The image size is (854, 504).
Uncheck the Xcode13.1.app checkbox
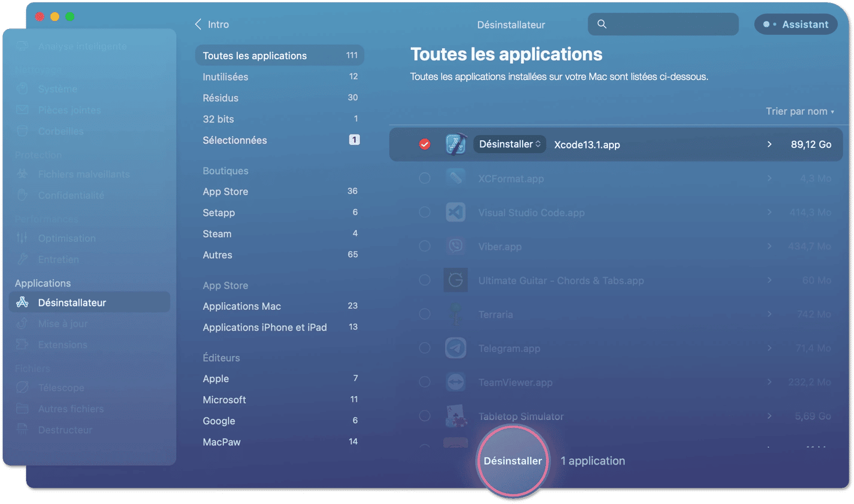pyautogui.click(x=425, y=144)
